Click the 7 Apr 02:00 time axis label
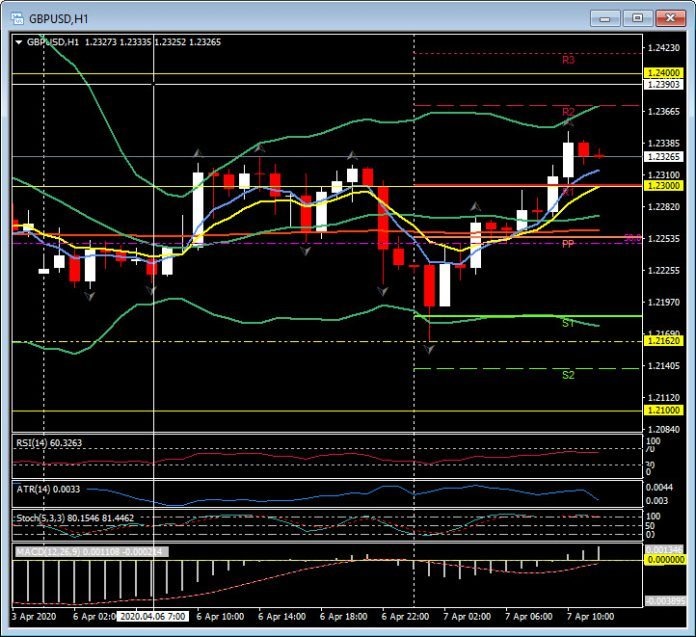This screenshot has height=637, width=696. (467, 617)
